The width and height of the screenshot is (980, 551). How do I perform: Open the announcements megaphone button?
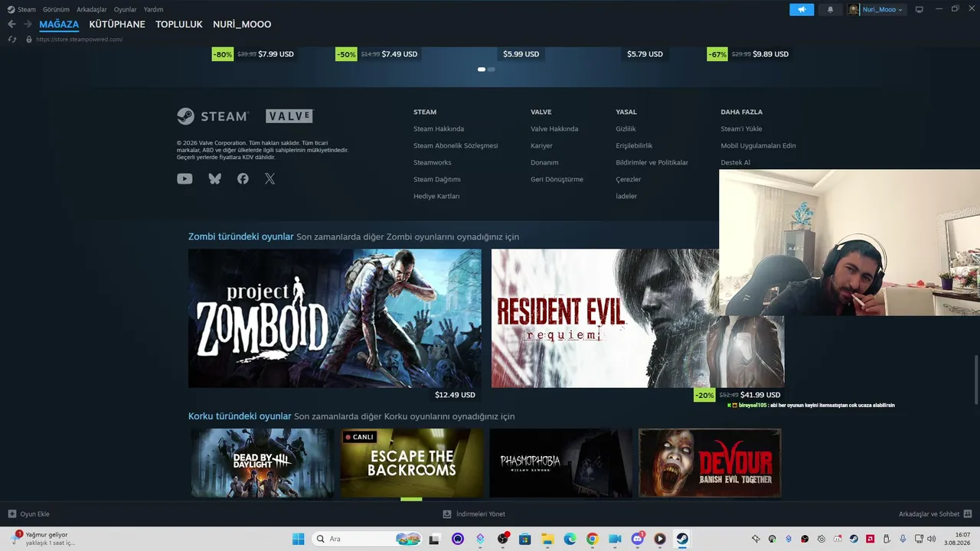[x=802, y=9]
